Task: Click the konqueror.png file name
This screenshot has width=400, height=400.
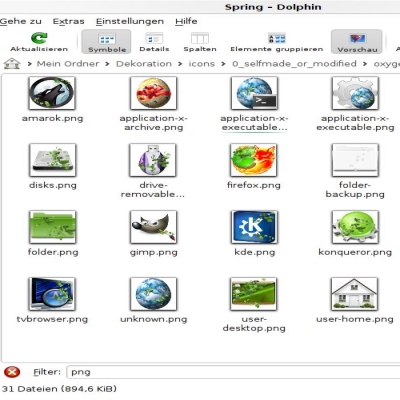Action: (x=355, y=252)
